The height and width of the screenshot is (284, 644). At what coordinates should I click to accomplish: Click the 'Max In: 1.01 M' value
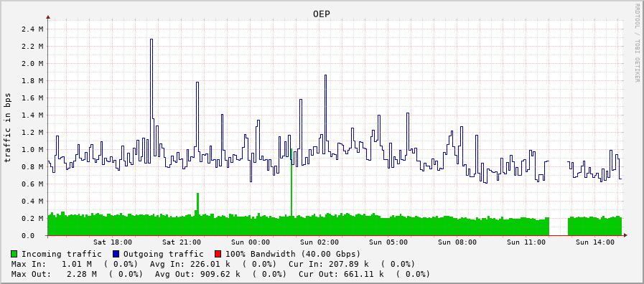52,264
